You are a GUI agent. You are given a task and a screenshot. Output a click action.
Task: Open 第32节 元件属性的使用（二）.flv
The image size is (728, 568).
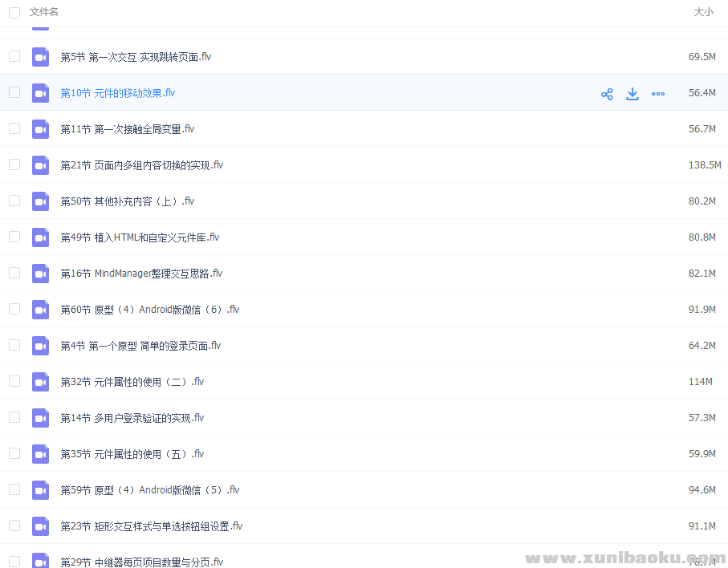point(132,381)
